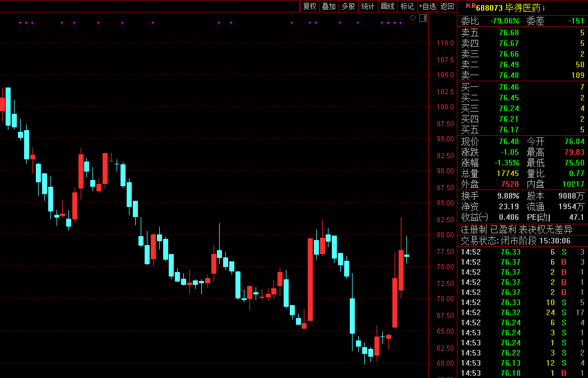Click the 叠加 overlay button
Viewport: 588px width, 378px height.
(328, 6)
